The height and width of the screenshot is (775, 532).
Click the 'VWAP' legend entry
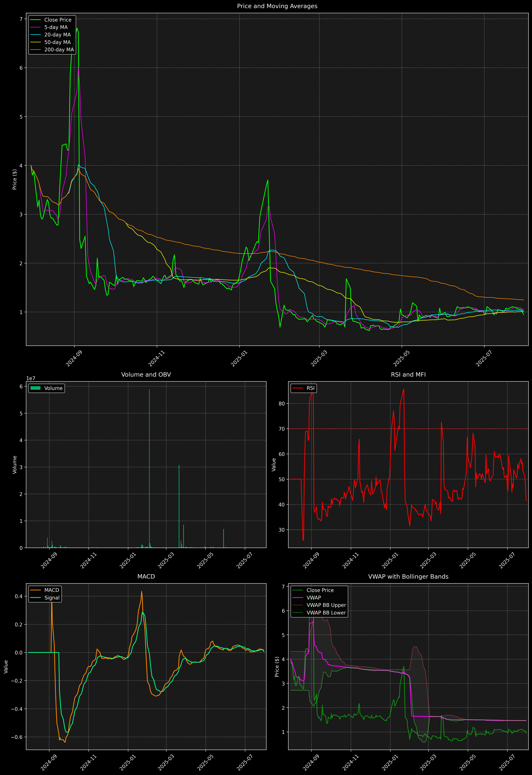(x=307, y=598)
